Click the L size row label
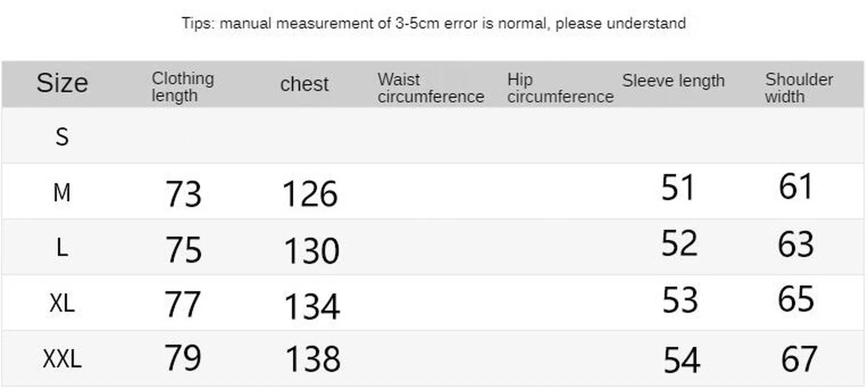The width and height of the screenshot is (868, 389). 62,248
